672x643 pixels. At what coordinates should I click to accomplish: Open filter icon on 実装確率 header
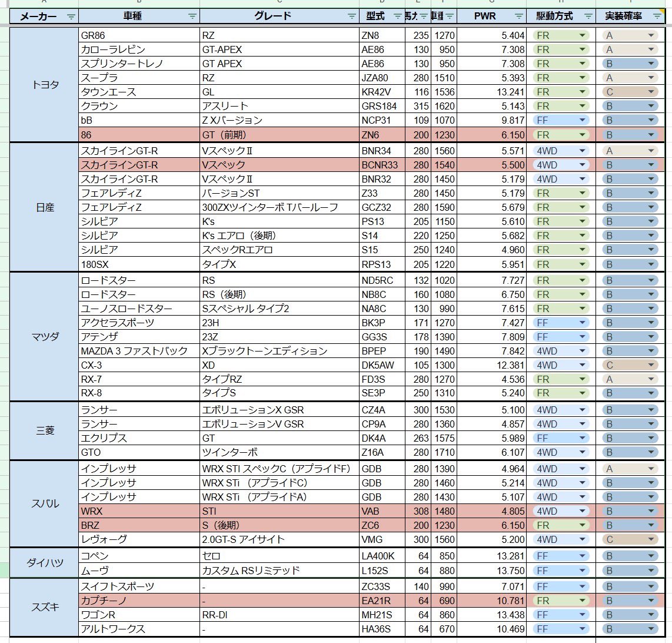tap(657, 16)
